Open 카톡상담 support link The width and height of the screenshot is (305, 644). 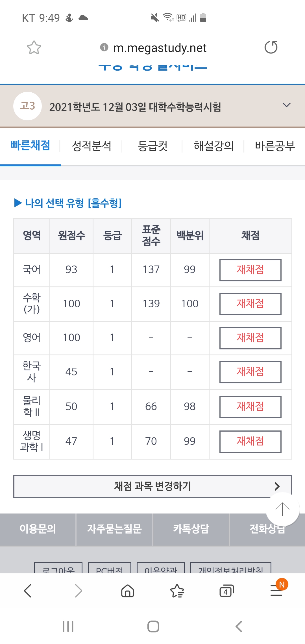191,529
